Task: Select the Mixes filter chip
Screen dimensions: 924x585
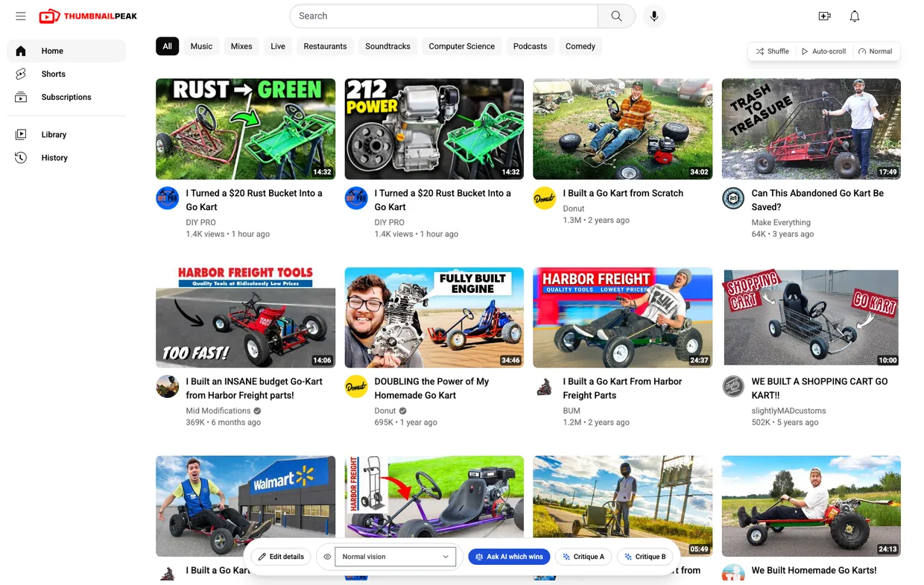Action: coord(241,46)
